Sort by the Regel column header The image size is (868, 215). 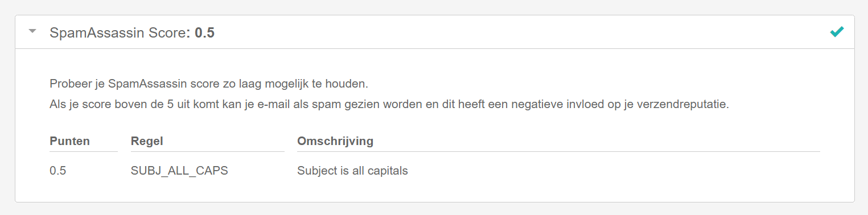[x=147, y=141]
